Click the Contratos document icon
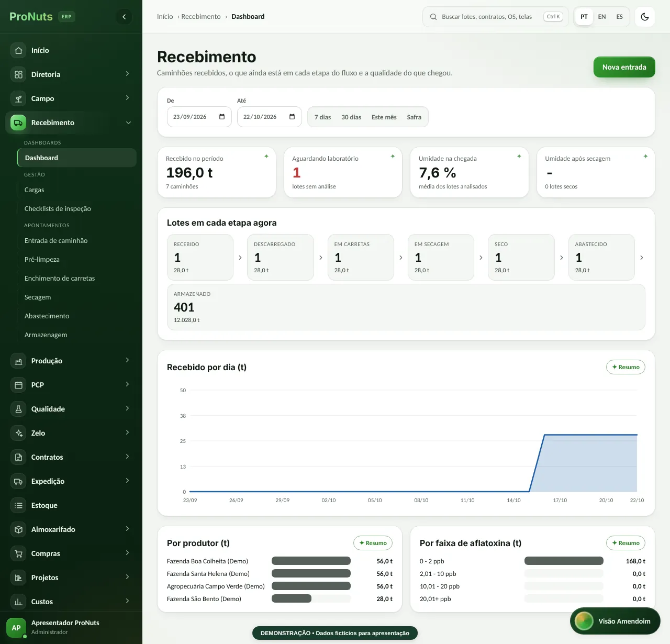Screen dimensions: 670x644 18,457
